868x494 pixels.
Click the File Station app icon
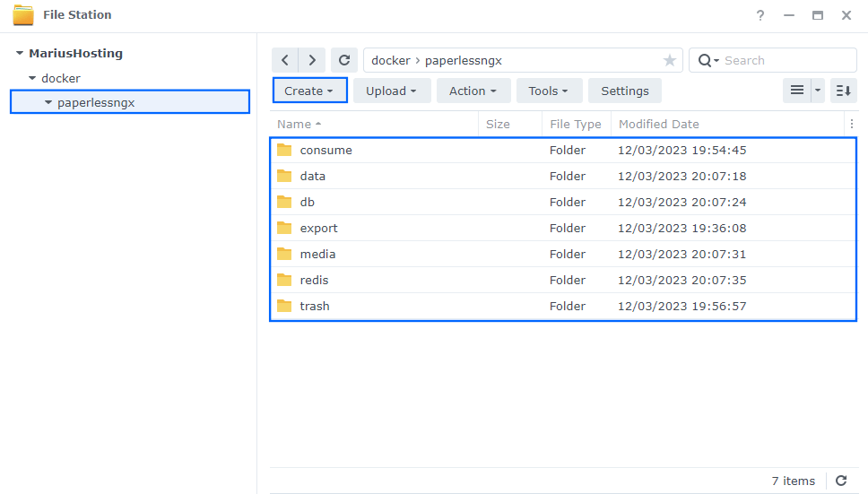23,15
